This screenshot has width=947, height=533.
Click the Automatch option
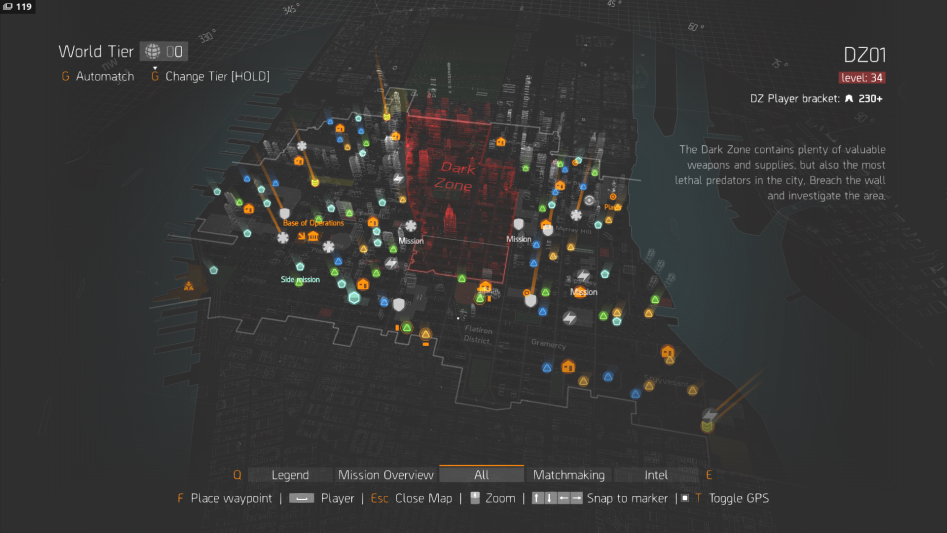pyautogui.click(x=104, y=76)
